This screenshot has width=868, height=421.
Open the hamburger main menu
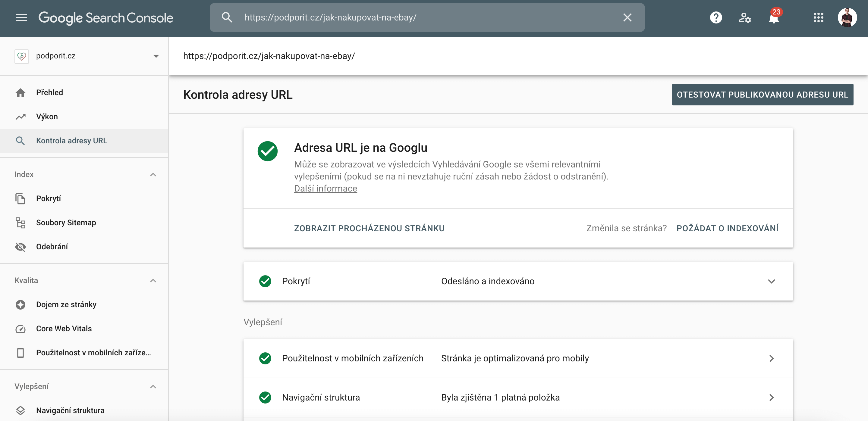(x=22, y=17)
